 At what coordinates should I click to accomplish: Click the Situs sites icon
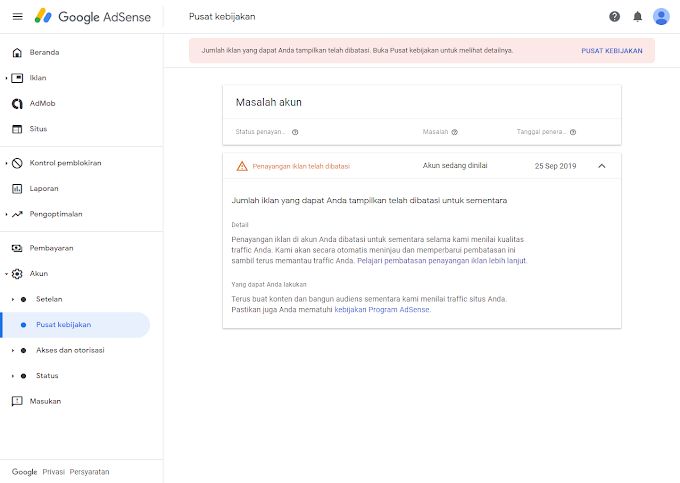[17, 129]
